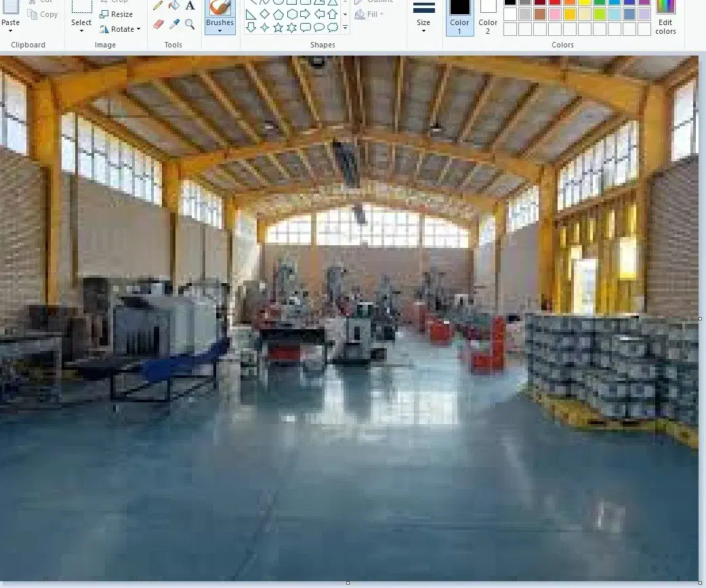Image resolution: width=706 pixels, height=588 pixels.
Task: Choose the right triangle shape
Action: 251,14
